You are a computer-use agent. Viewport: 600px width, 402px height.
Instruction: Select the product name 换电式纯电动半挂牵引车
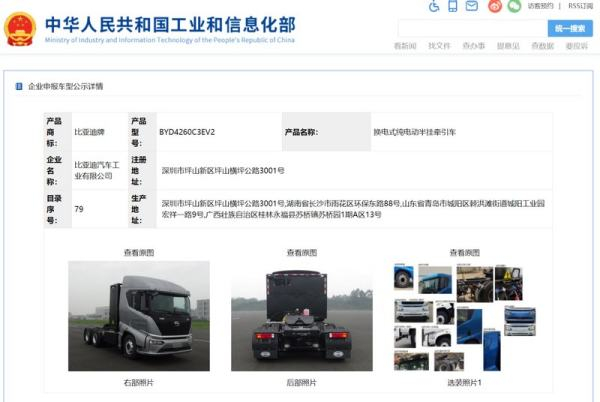[415, 132]
